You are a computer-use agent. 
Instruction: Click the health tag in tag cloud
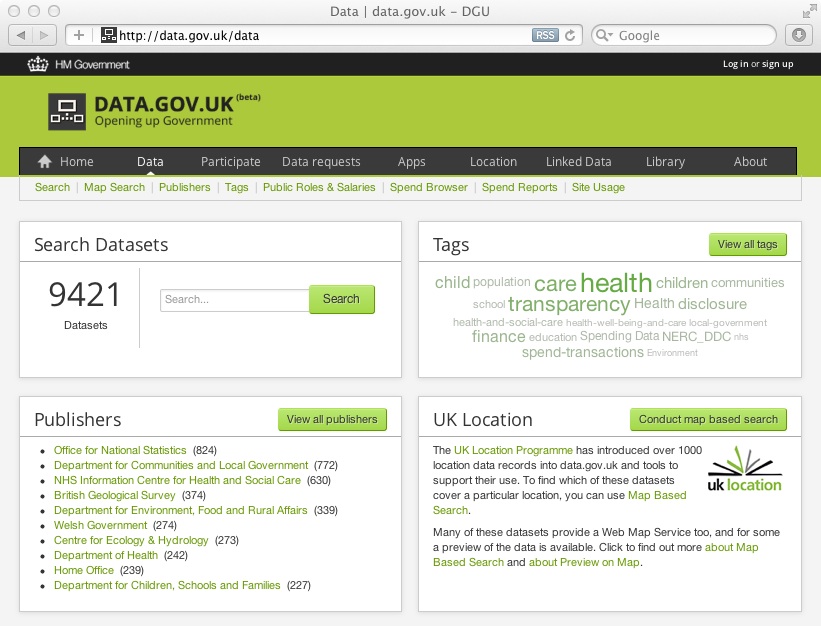pos(616,283)
